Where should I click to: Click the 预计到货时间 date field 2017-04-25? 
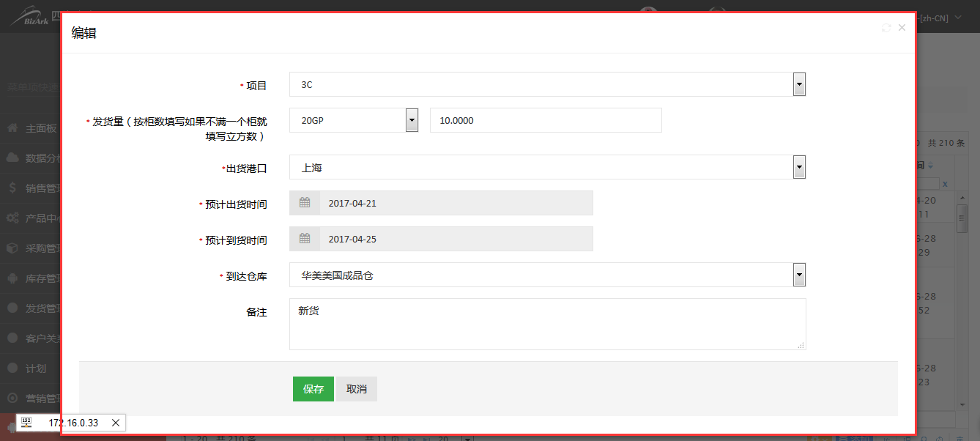pyautogui.click(x=456, y=239)
